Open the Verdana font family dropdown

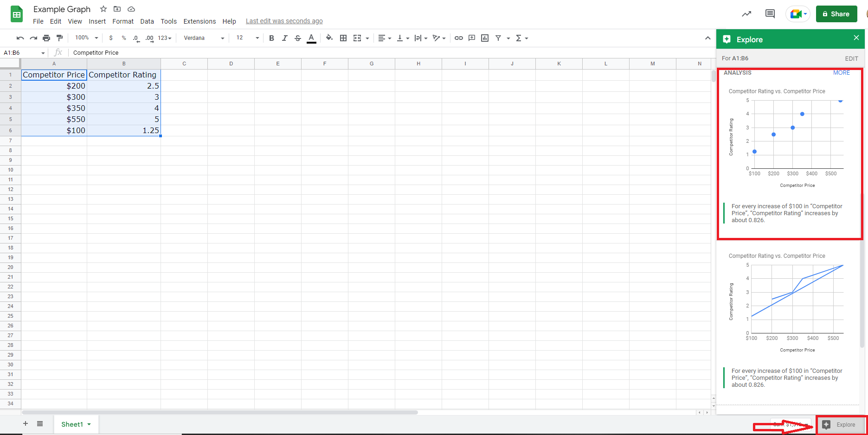point(203,38)
